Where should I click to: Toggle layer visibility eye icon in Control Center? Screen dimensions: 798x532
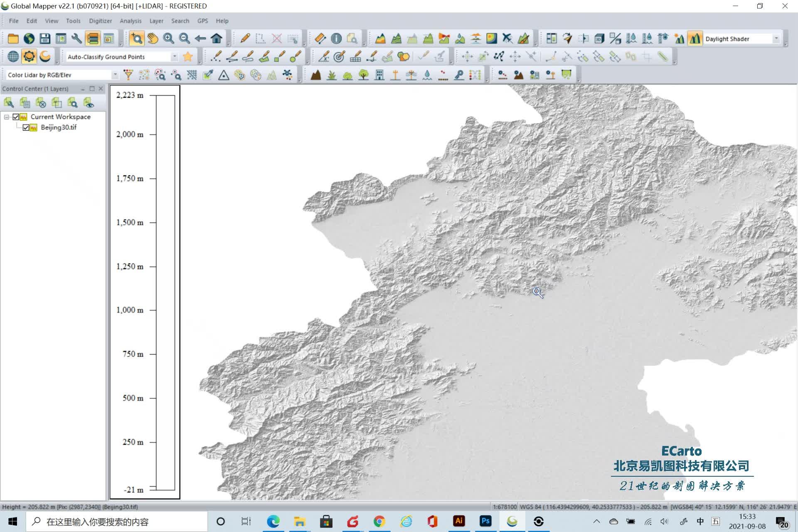pos(89,103)
